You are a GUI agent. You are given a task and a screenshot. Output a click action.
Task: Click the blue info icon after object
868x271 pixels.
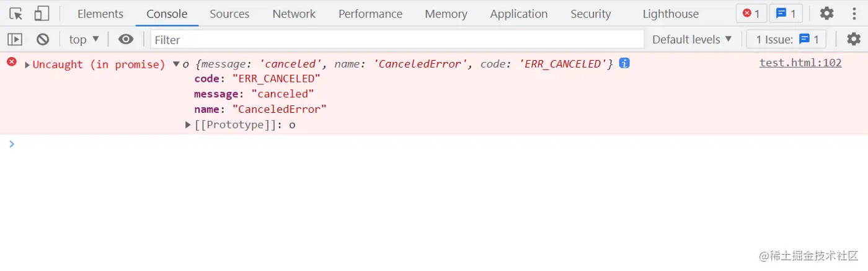coord(624,63)
